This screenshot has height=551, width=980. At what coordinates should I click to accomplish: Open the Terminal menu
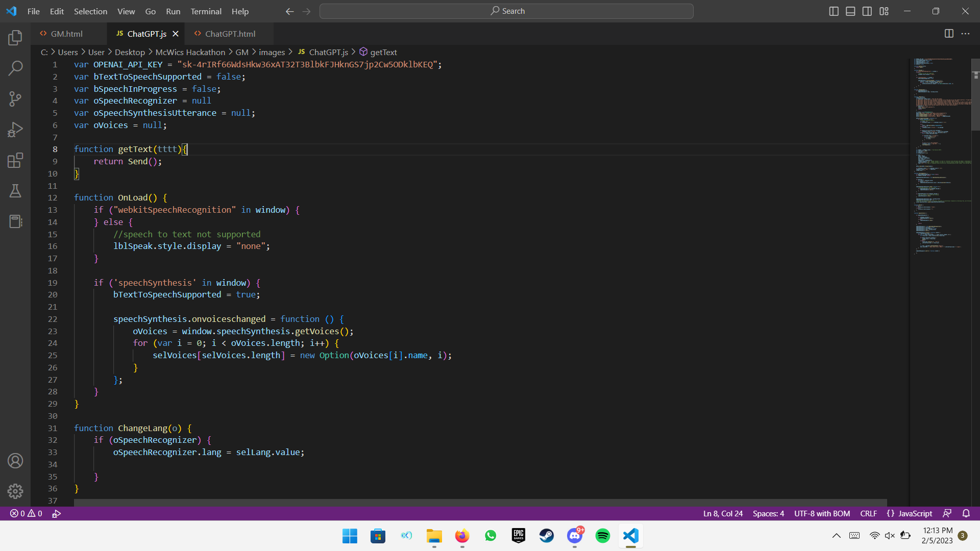(x=206, y=11)
